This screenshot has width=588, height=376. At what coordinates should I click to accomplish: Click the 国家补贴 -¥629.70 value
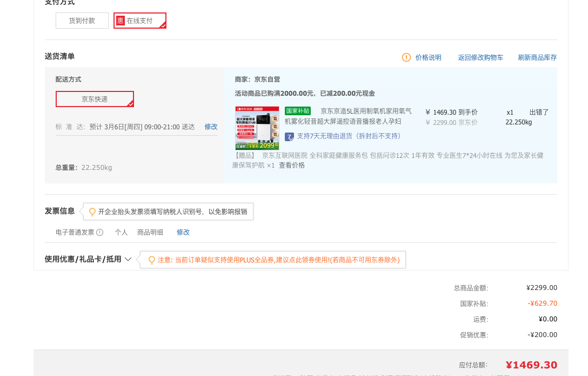[x=542, y=303]
